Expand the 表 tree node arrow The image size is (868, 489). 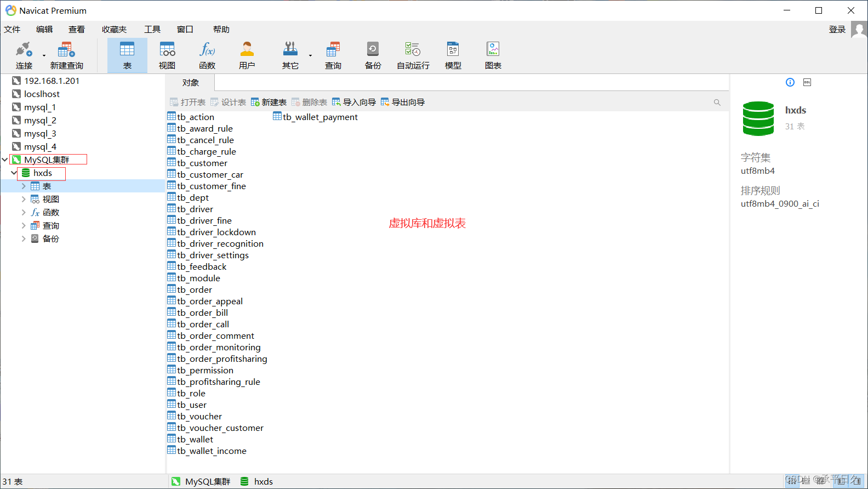[24, 186]
